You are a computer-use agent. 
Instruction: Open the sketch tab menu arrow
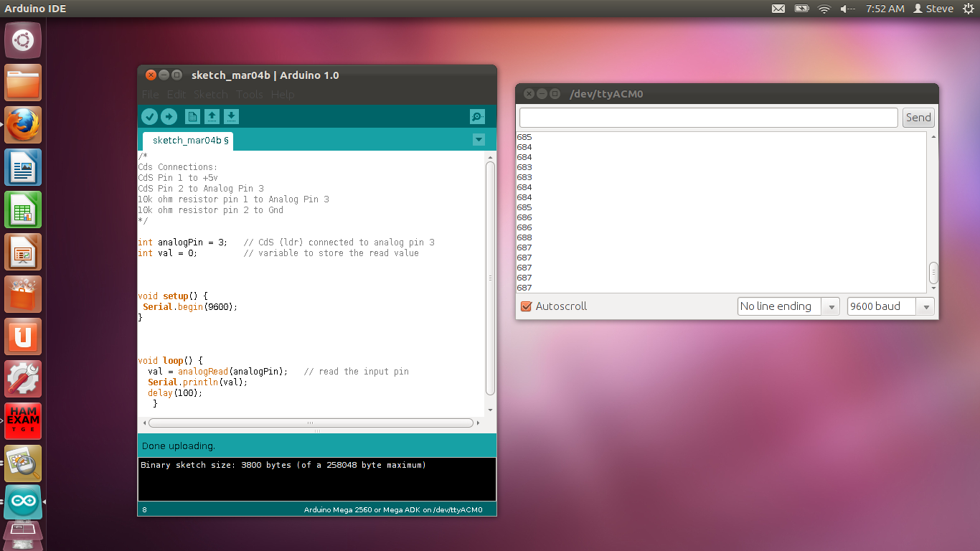point(479,140)
